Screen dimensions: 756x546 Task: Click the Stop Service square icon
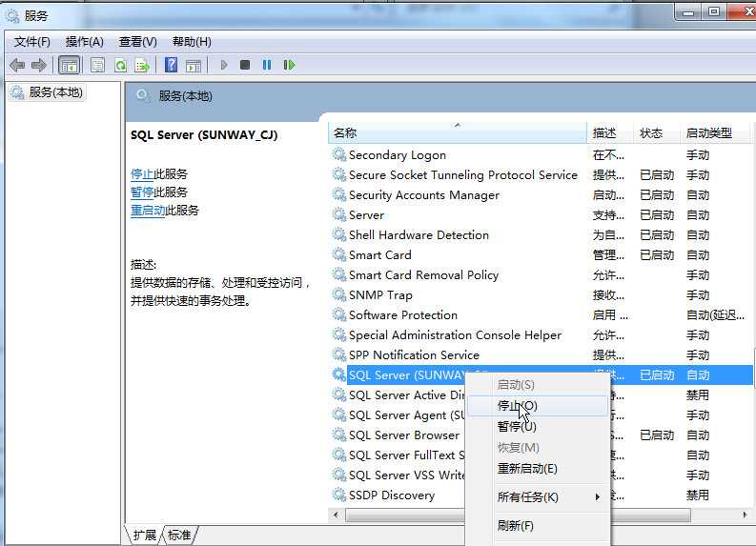pos(245,65)
